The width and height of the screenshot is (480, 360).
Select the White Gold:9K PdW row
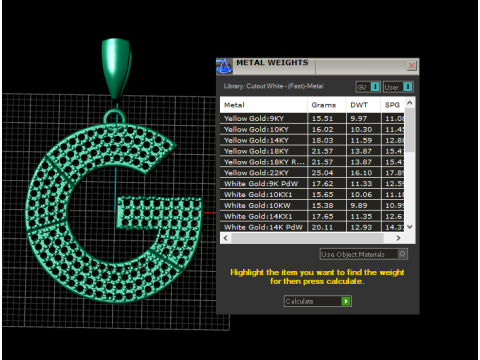pos(312,184)
